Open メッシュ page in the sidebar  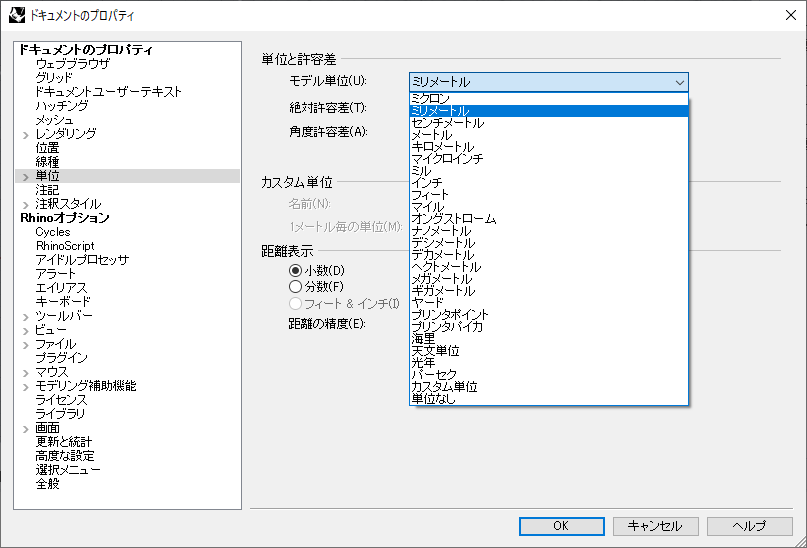[x=54, y=120]
